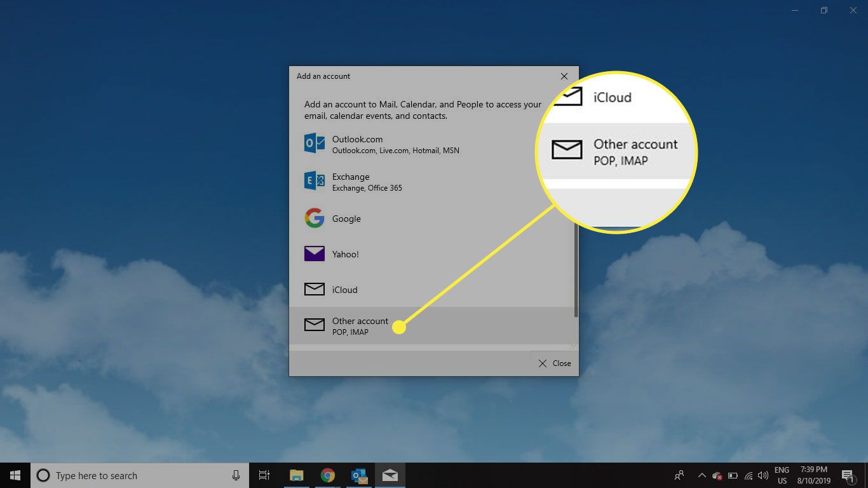
Task: Open the volume control icon
Action: pos(763,475)
